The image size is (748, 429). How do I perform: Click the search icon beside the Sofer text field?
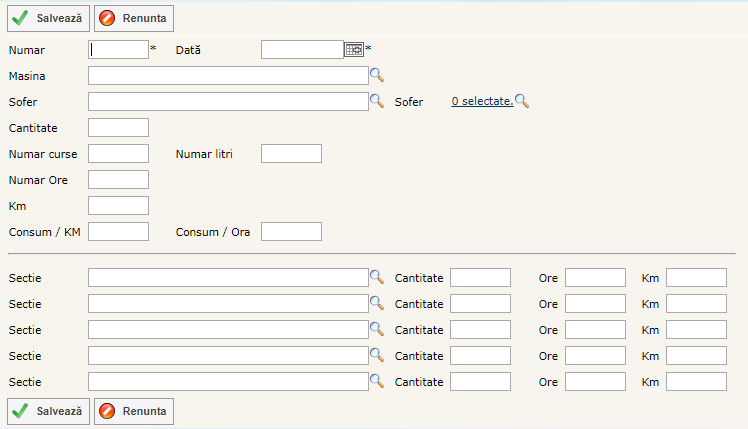tap(377, 101)
